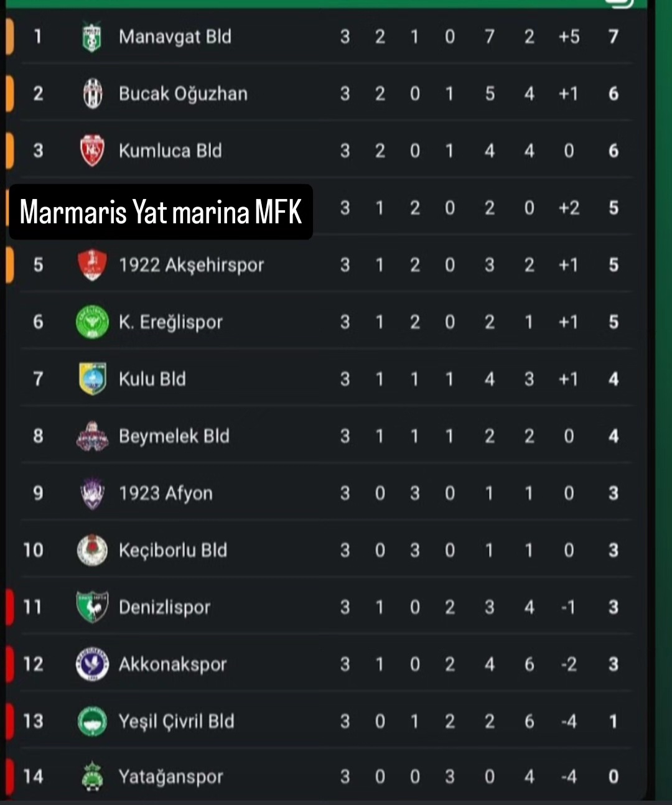The image size is (672, 805).
Task: Click the Yatağanspor team name
Action: click(170, 776)
